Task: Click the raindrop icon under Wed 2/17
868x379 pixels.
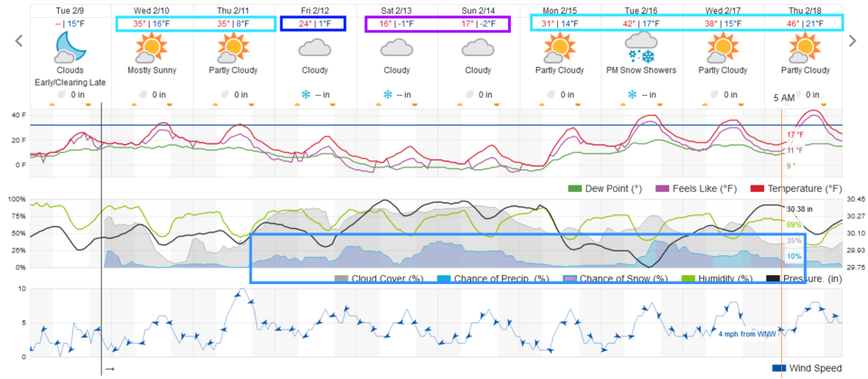Action: pyautogui.click(x=716, y=95)
